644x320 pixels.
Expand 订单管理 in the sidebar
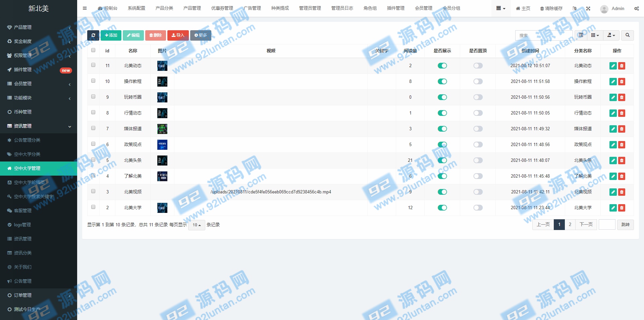click(39, 295)
